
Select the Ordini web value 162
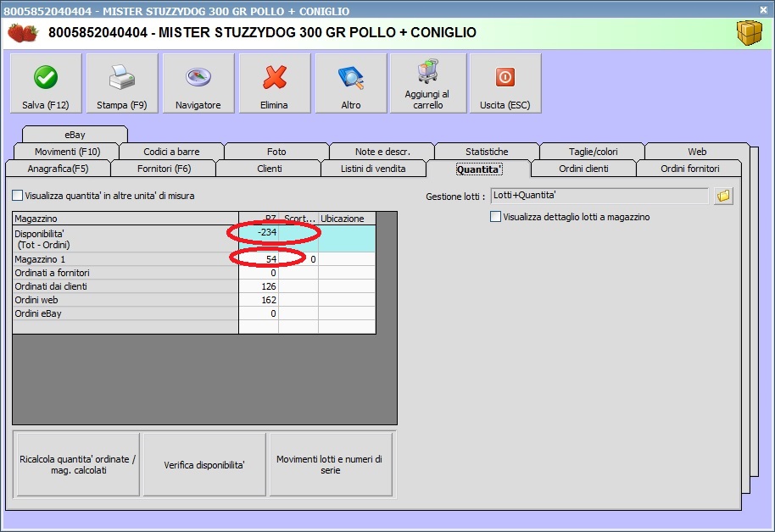tap(259, 300)
